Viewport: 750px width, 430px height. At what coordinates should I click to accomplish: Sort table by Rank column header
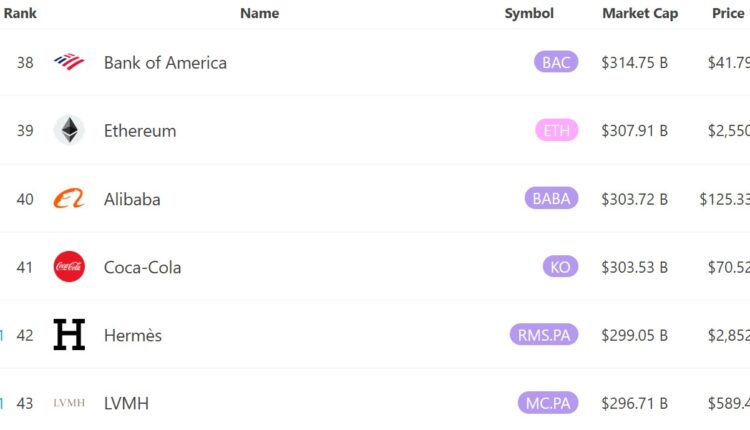point(20,13)
